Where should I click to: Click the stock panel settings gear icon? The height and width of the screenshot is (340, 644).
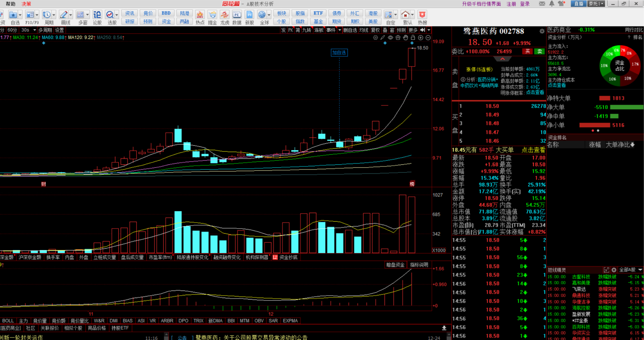(x=542, y=31)
